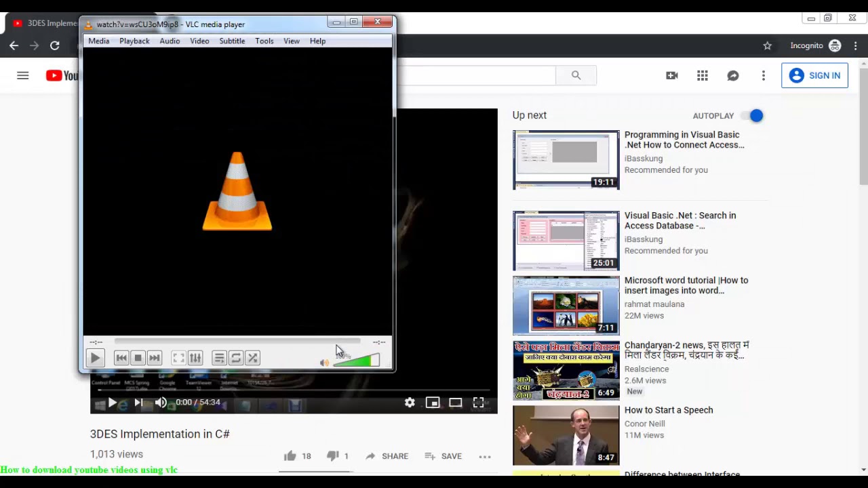
Task: Stop playback in VLC
Action: pos(138,358)
